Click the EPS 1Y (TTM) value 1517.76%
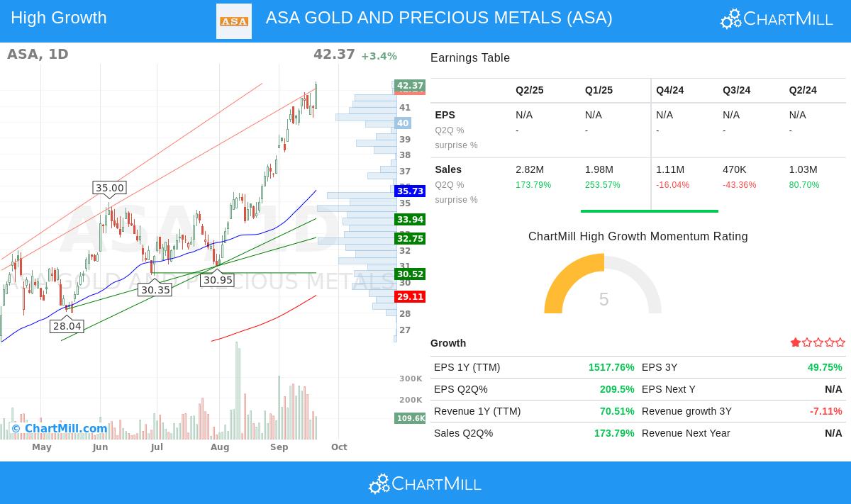The width and height of the screenshot is (851, 504). tap(611, 367)
